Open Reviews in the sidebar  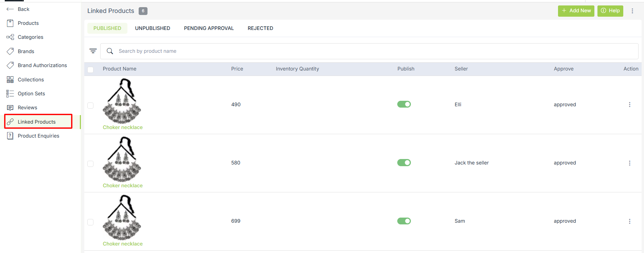tap(27, 108)
